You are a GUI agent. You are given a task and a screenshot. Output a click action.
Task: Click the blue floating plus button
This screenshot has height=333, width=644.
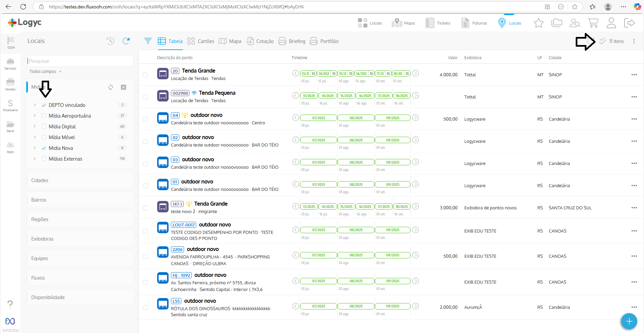click(x=629, y=321)
